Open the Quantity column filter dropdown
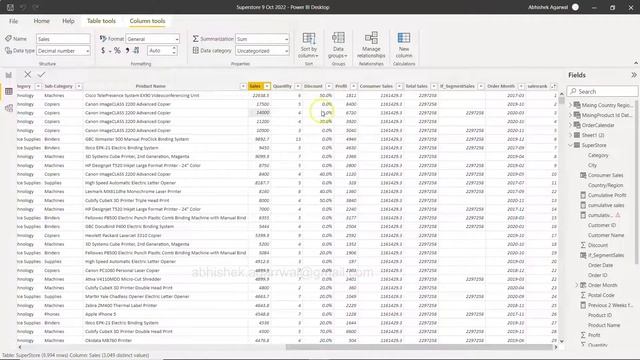The image size is (640, 360). pos(298,86)
